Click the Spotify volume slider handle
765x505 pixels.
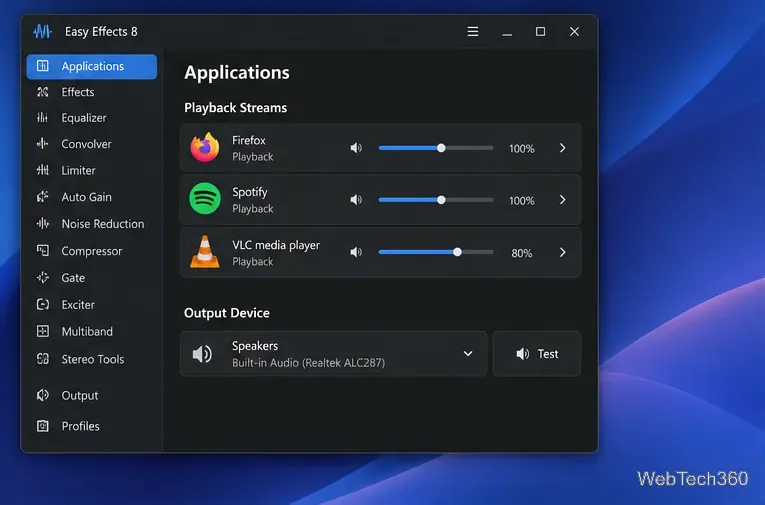click(441, 200)
